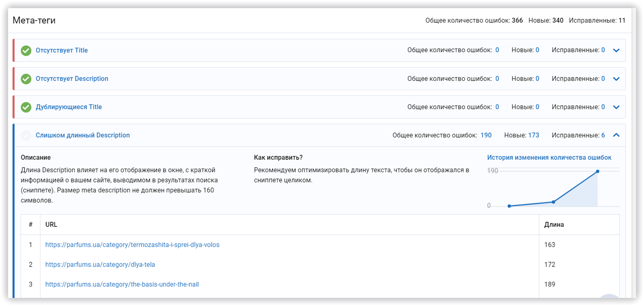This screenshot has width=644, height=306.
Task: Click the peak point on error history chart
Action: [598, 171]
